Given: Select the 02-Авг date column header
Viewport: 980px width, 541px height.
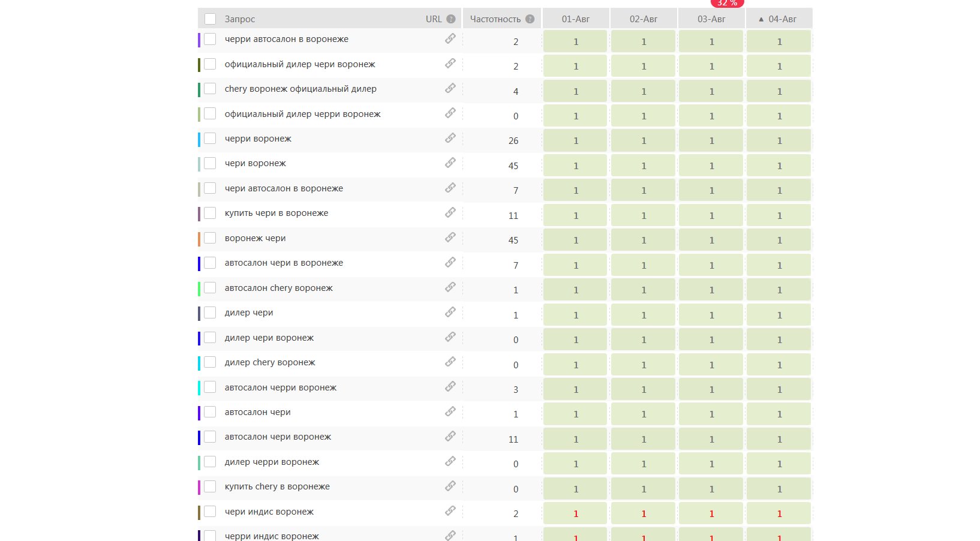Looking at the screenshot, I should click(x=644, y=19).
